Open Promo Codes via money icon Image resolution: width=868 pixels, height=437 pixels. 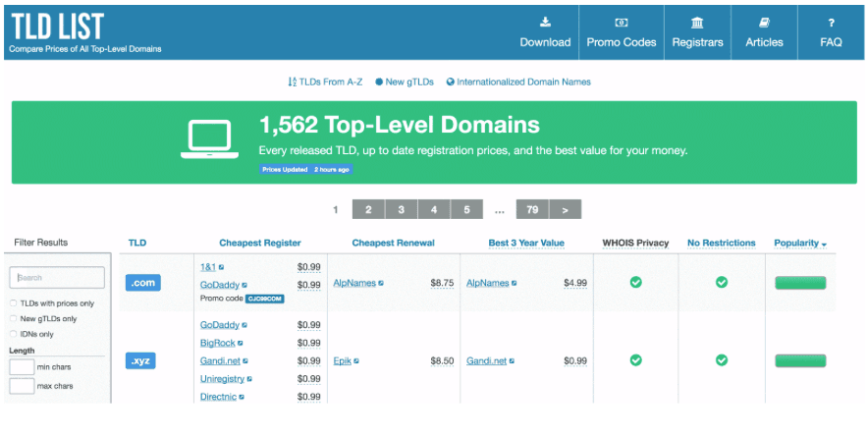[x=621, y=23]
